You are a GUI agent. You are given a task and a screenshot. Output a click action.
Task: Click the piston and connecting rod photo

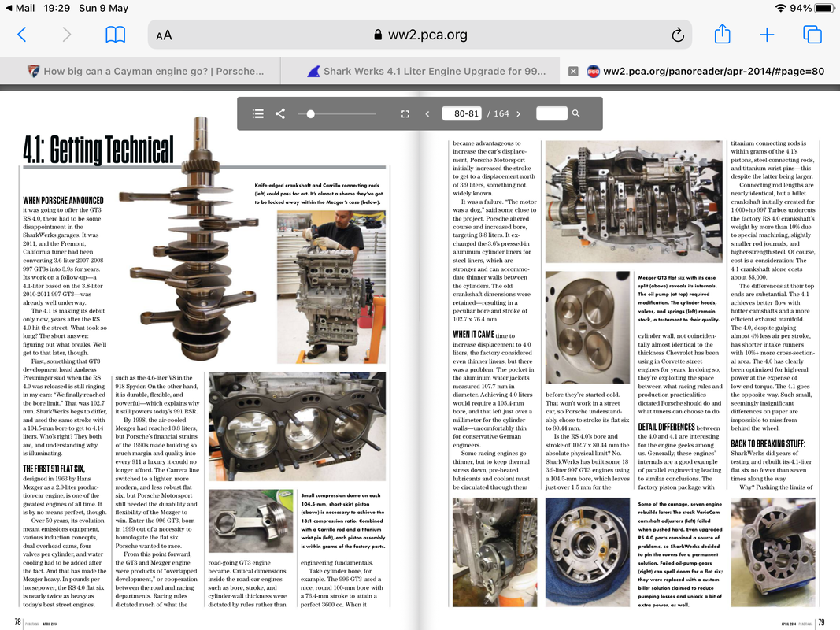(250, 521)
